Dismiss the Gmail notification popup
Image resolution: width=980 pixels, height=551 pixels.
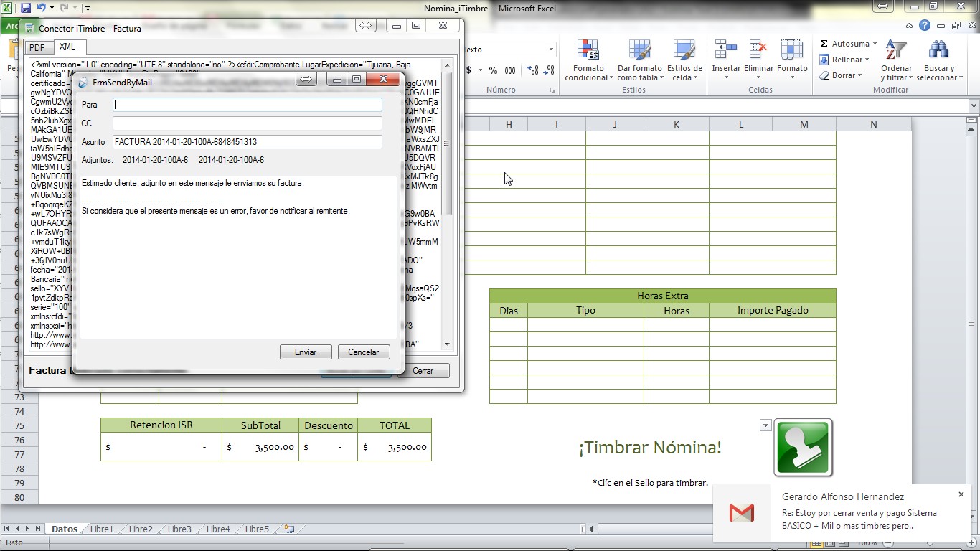[961, 494]
